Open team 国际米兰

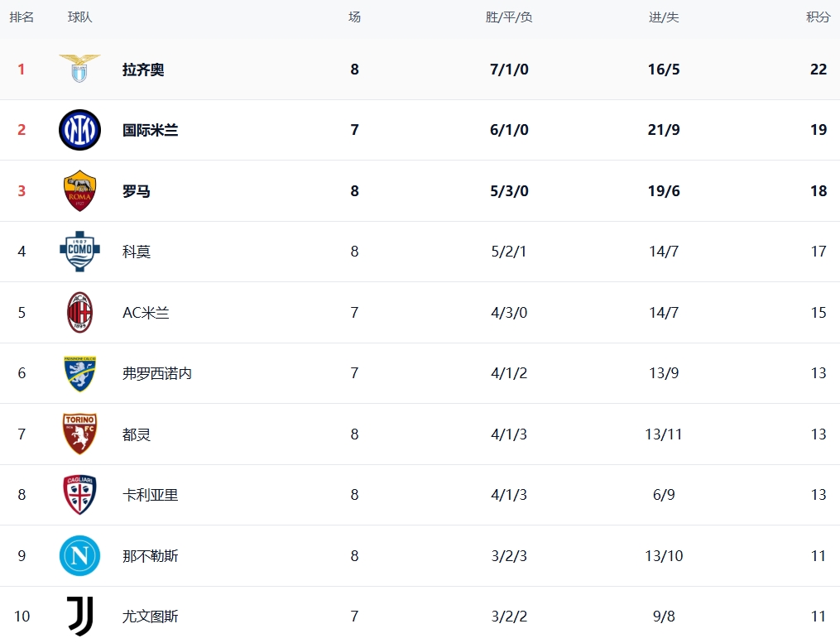pyautogui.click(x=150, y=130)
